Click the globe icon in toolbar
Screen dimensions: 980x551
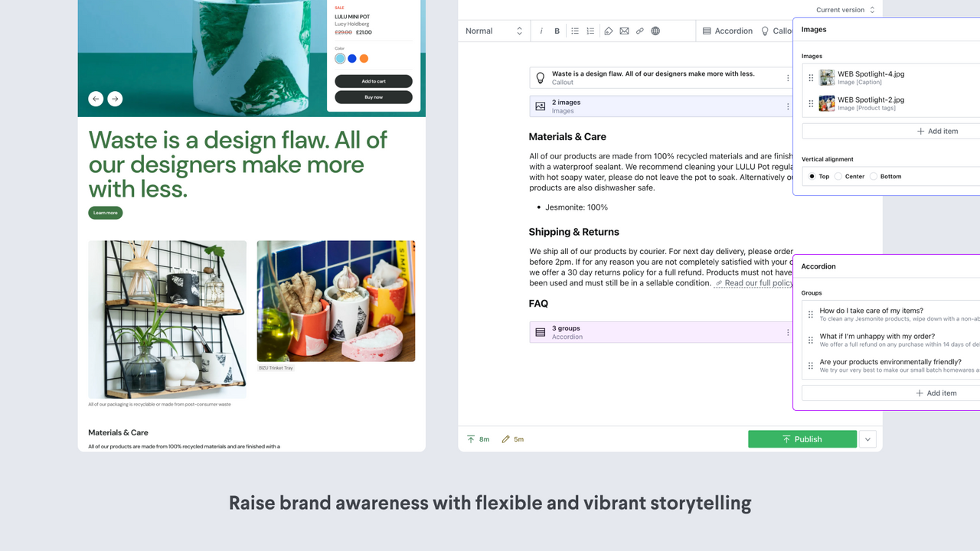pos(655,31)
